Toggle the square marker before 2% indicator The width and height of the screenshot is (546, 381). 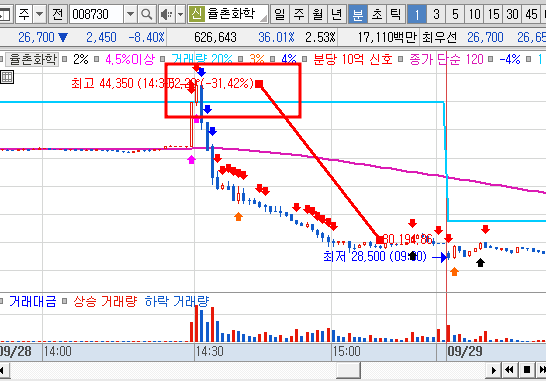tap(64, 59)
